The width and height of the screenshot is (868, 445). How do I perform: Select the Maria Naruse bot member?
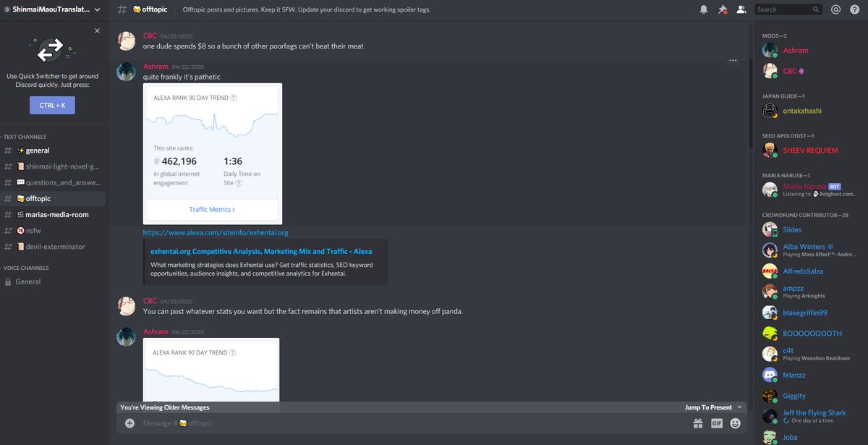click(809, 190)
